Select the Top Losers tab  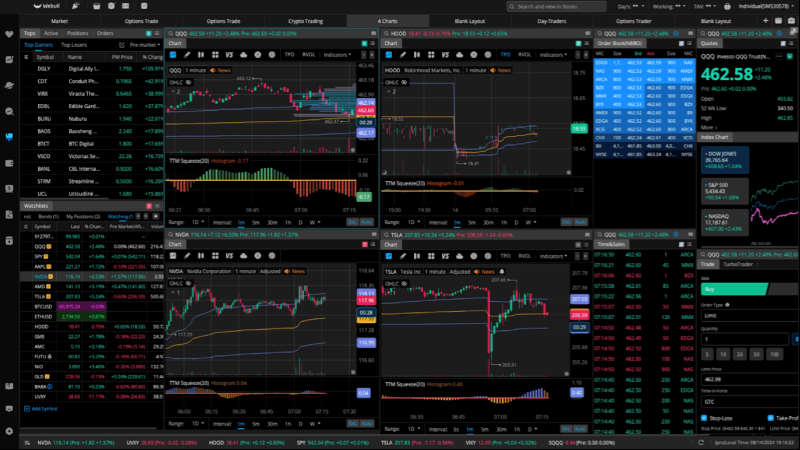click(x=74, y=45)
